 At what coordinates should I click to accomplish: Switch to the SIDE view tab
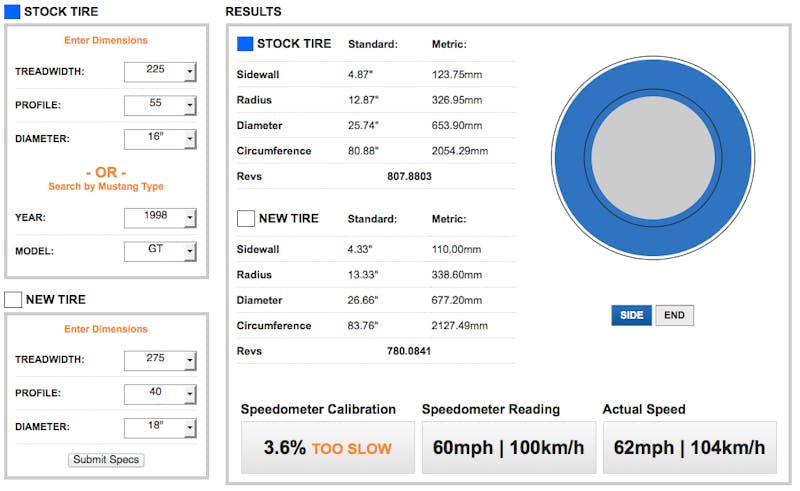(x=632, y=315)
